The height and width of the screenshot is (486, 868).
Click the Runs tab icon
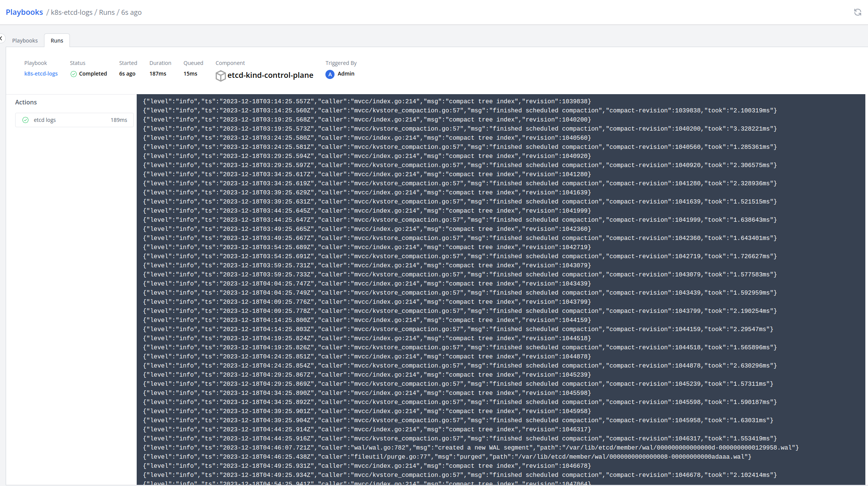coord(57,41)
